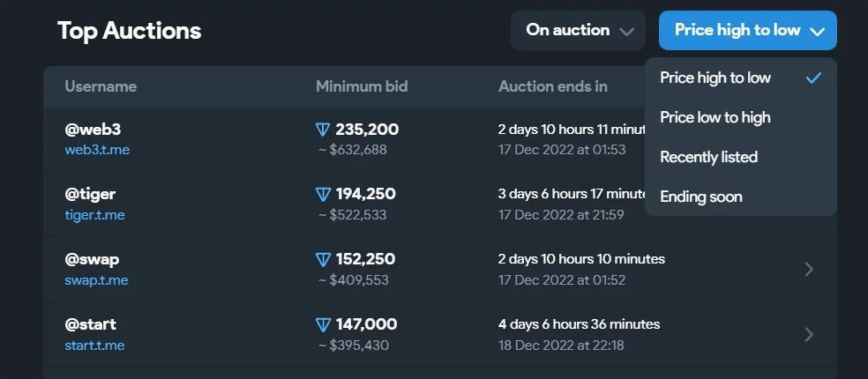Open the On auction filter dropdown

coord(578,31)
